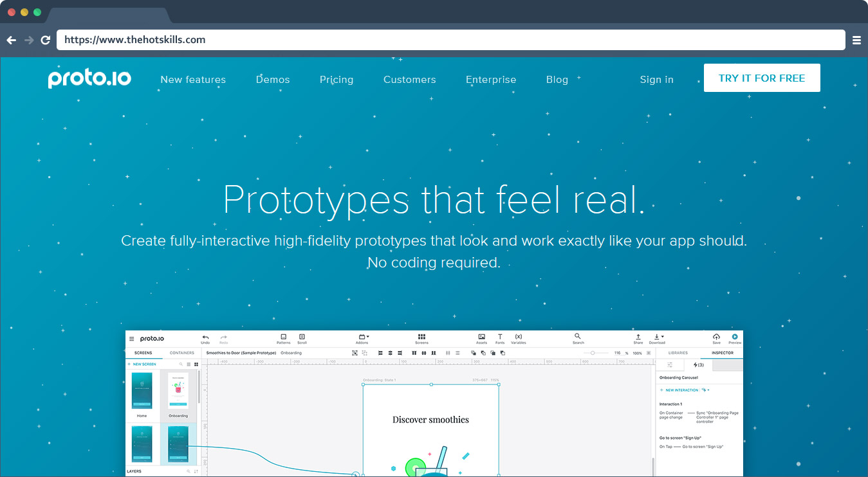
Task: Reload the page with the refresh icon
Action: click(46, 40)
